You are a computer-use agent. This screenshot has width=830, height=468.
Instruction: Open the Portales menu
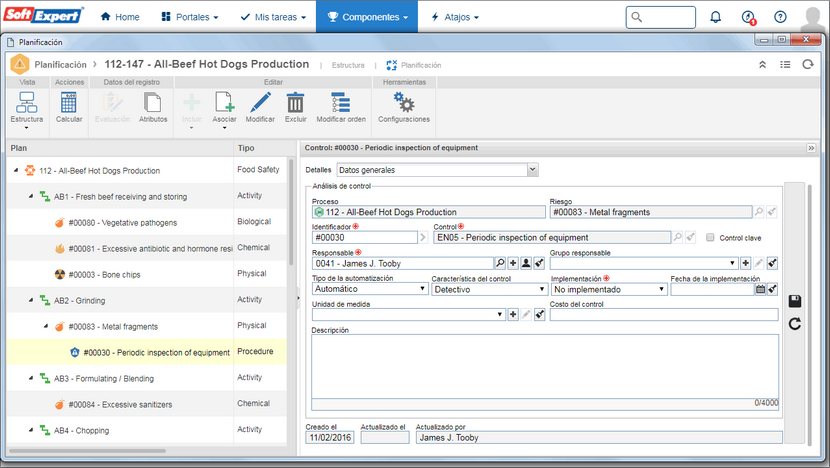pos(190,17)
